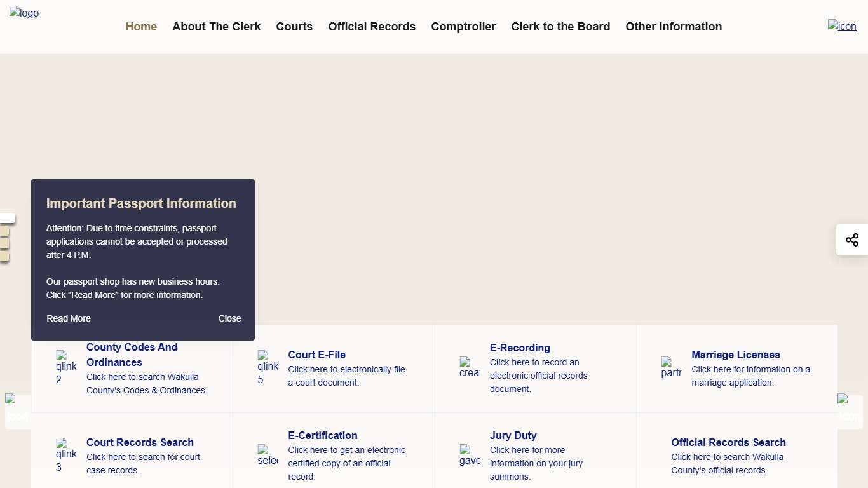This screenshot has height=488, width=868.
Task: Expand the Other Information menu
Action: [674, 27]
